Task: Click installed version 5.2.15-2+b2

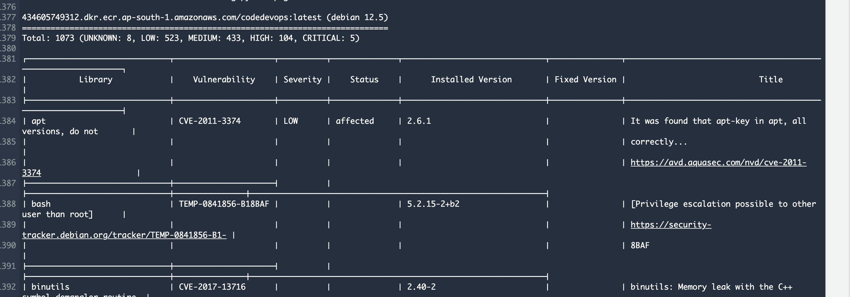Action: (433, 204)
